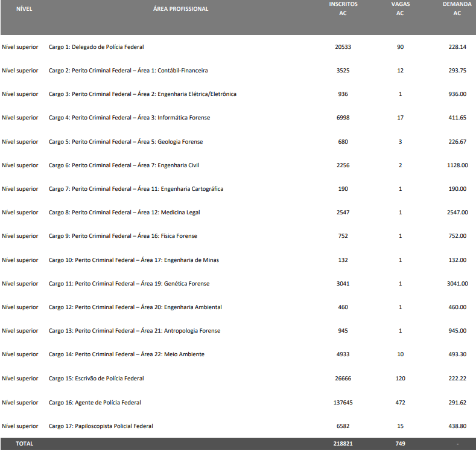Viewport: 476px width, 451px height.
Task: Click Cargo 16: Agente de Polícia Federal
Action: coord(95,403)
